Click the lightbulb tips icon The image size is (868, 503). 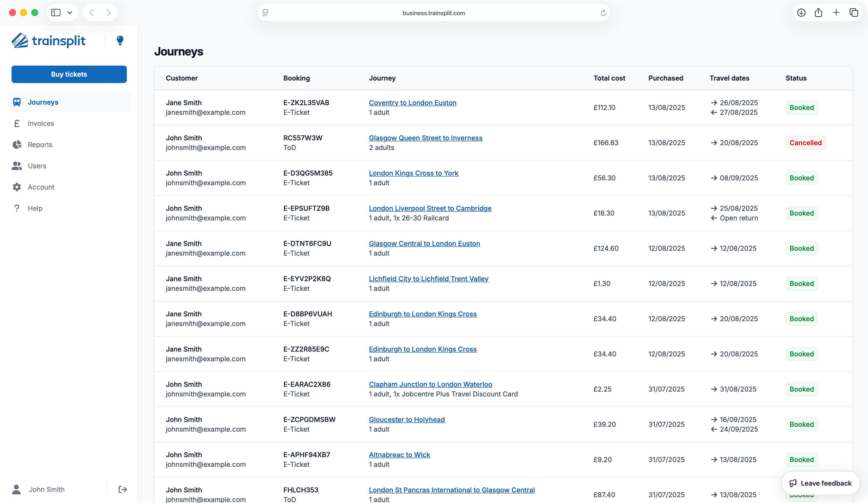click(x=120, y=41)
